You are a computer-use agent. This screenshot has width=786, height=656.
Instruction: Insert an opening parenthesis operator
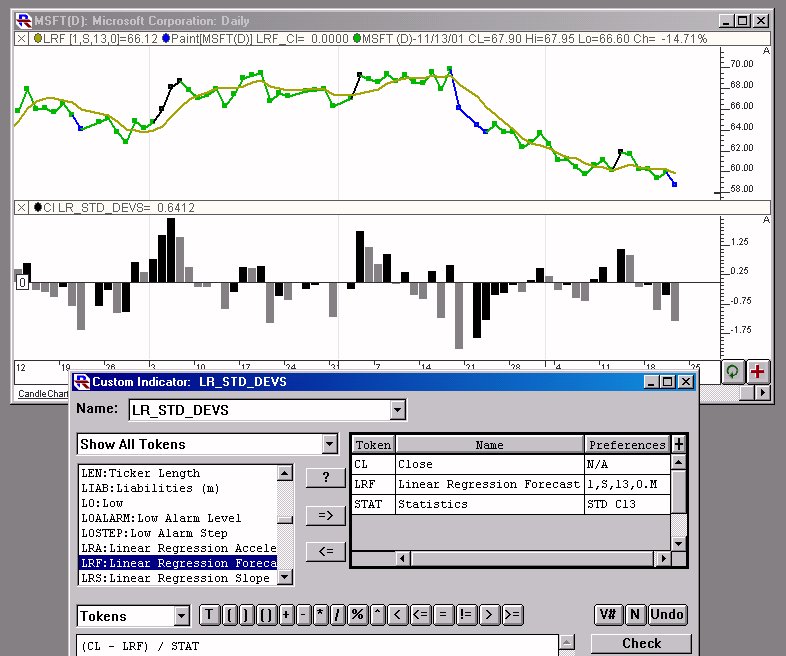230,615
